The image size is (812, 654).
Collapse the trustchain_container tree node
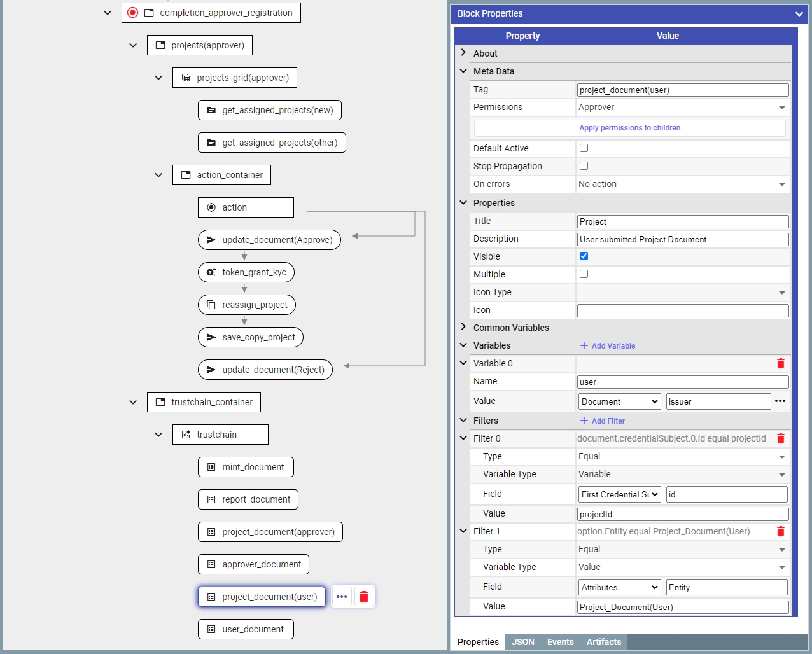click(133, 402)
